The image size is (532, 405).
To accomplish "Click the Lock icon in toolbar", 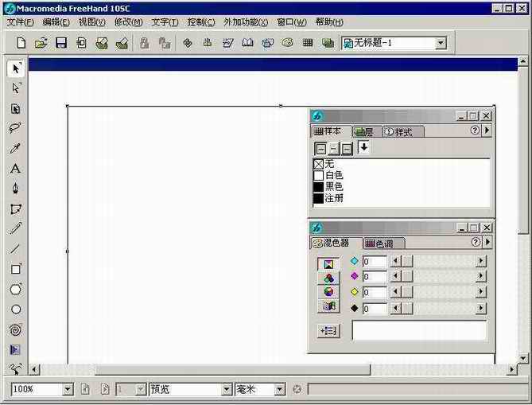I will [x=145, y=43].
